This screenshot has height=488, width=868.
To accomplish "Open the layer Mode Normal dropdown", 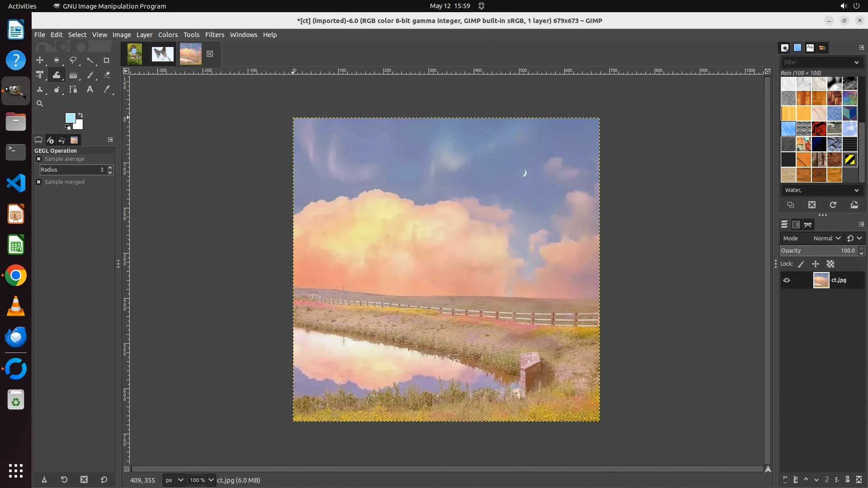I will pyautogui.click(x=826, y=238).
